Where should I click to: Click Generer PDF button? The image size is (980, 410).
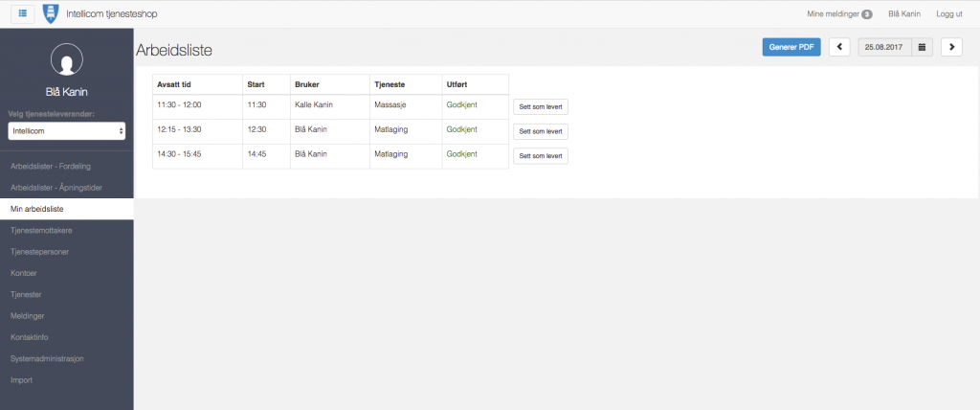click(x=791, y=47)
